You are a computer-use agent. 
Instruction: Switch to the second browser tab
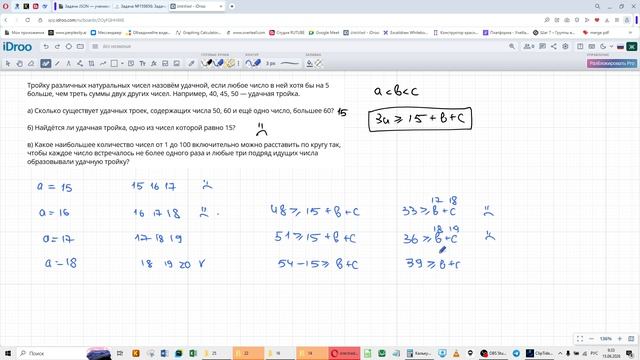pos(140,6)
